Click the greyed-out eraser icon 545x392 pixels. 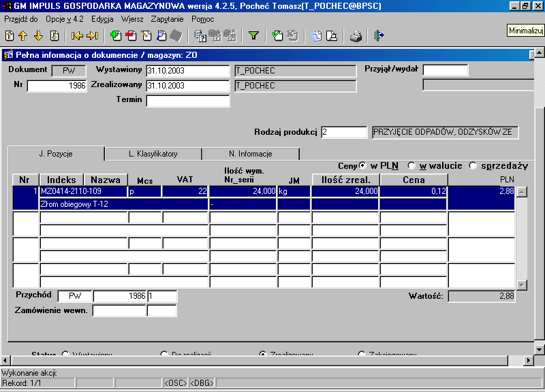(x=176, y=35)
